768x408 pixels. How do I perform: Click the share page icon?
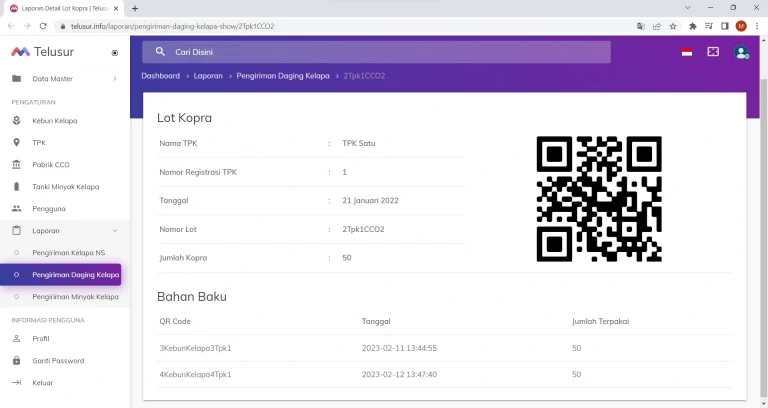657,26
